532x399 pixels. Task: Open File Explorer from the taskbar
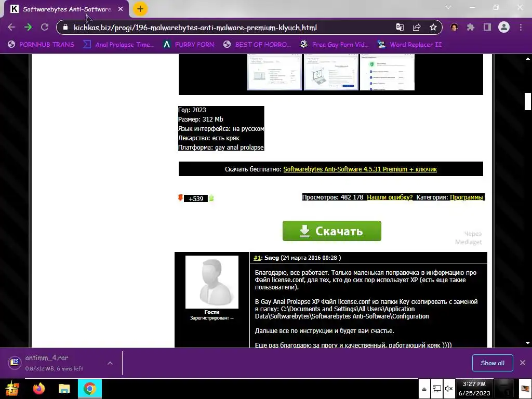click(64, 389)
